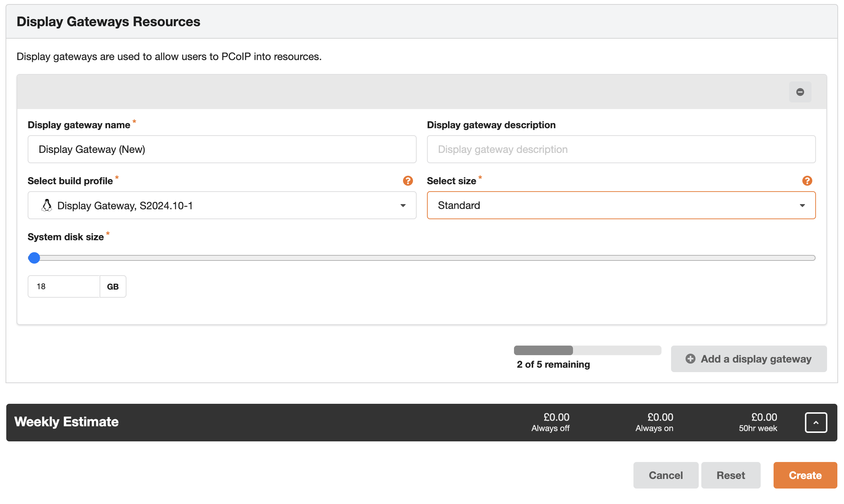Viewport: 844px width, 504px height.
Task: Click the 50hr week estimate value
Action: [764, 417]
